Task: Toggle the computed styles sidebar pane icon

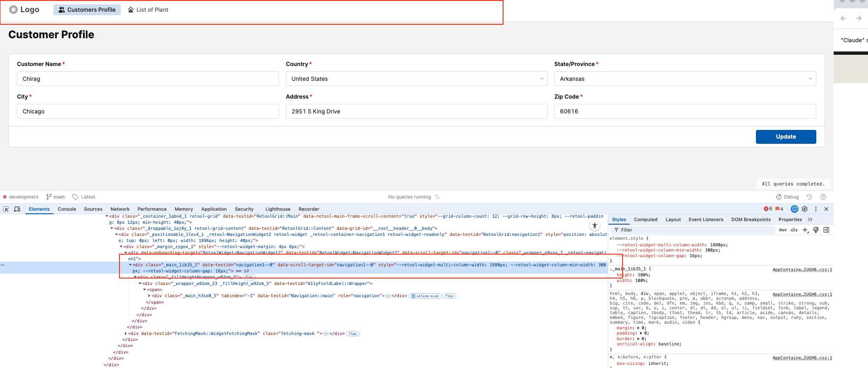Action: (826, 230)
